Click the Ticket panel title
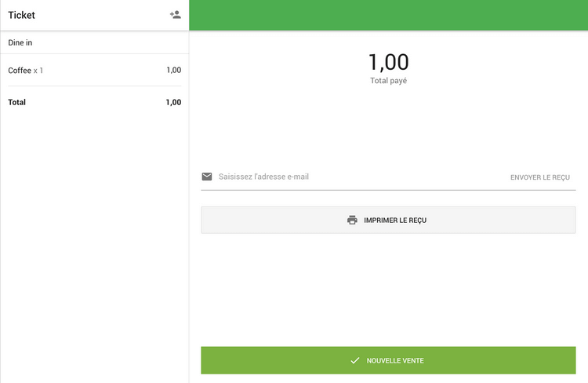This screenshot has width=588, height=383. pyautogui.click(x=22, y=15)
